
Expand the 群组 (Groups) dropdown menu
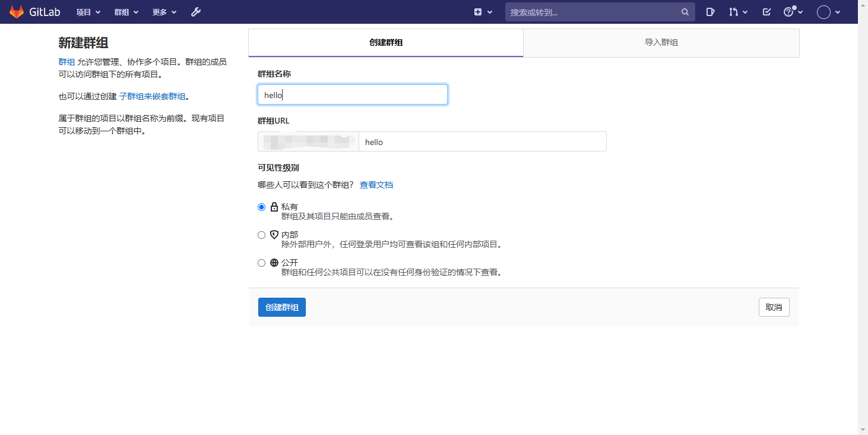(126, 12)
